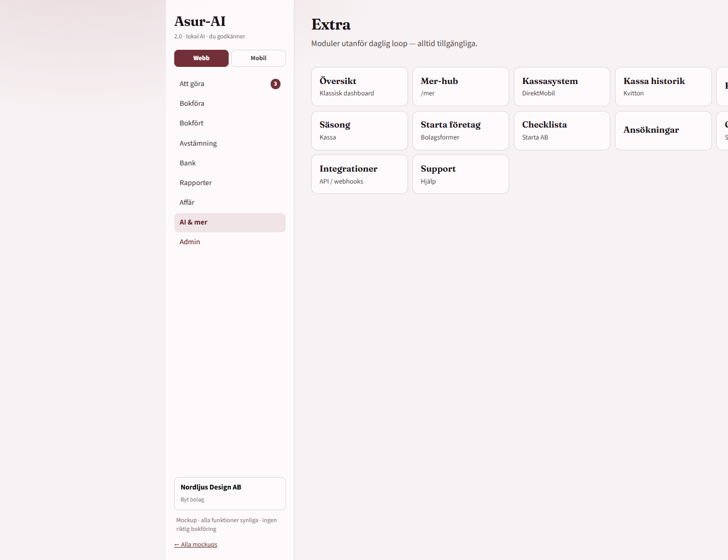This screenshot has width=728, height=560.
Task: Click the '2.0 · lokal AI · du godkänner' tagline
Action: (x=209, y=36)
